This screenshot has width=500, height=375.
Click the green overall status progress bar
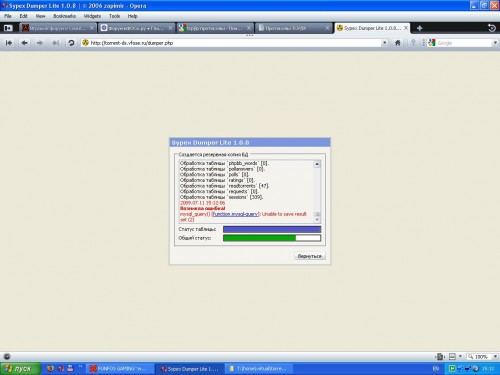coord(272,238)
